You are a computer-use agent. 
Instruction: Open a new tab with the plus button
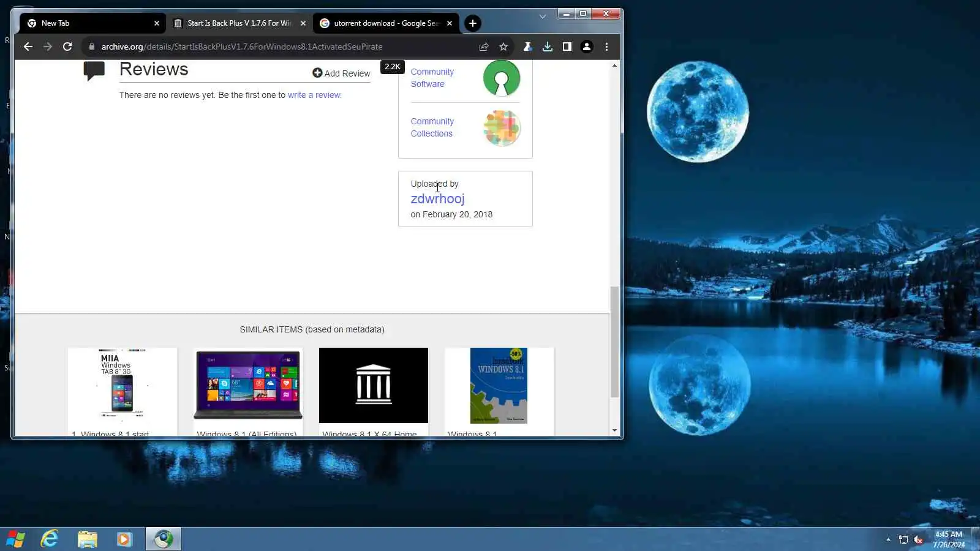click(x=473, y=23)
